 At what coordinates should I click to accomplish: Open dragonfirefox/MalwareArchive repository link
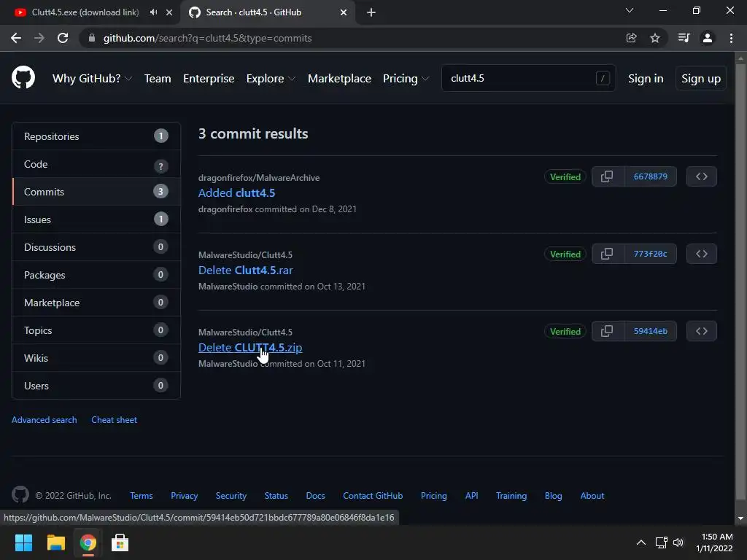point(259,178)
